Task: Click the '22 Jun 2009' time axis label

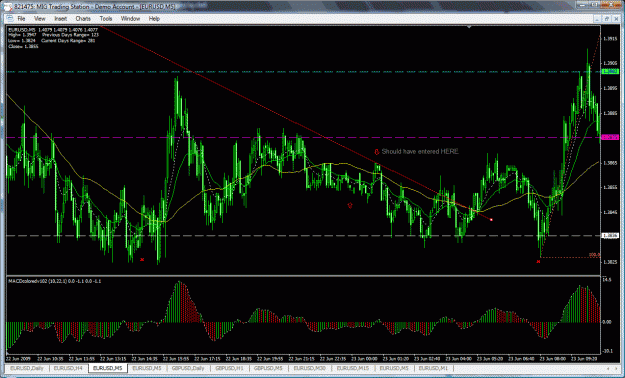Action: 19,358
